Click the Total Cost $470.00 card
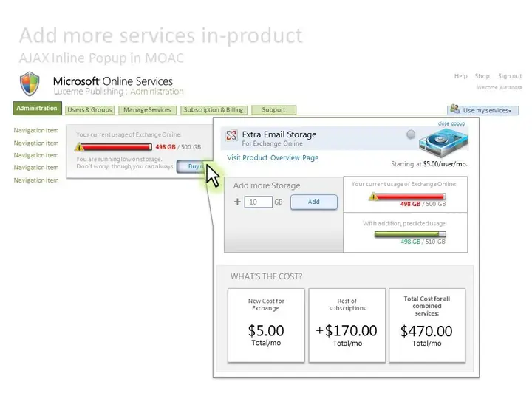The width and height of the screenshot is (532, 399). point(427,325)
